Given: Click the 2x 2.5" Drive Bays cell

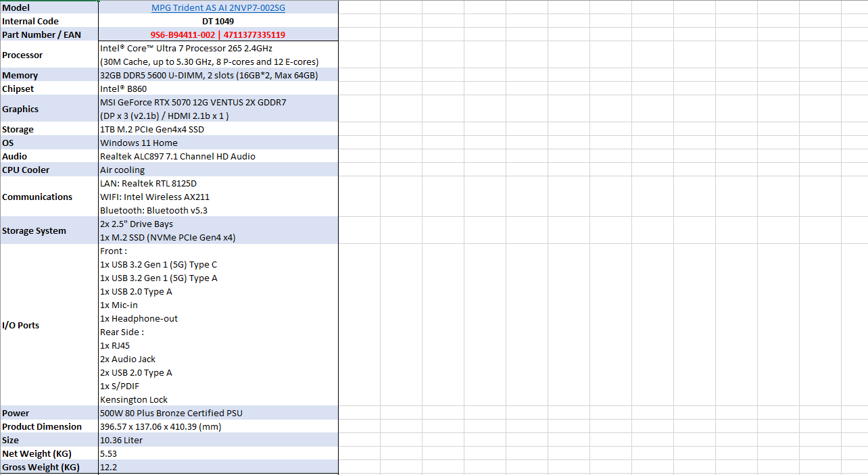Looking at the screenshot, I should [x=137, y=224].
